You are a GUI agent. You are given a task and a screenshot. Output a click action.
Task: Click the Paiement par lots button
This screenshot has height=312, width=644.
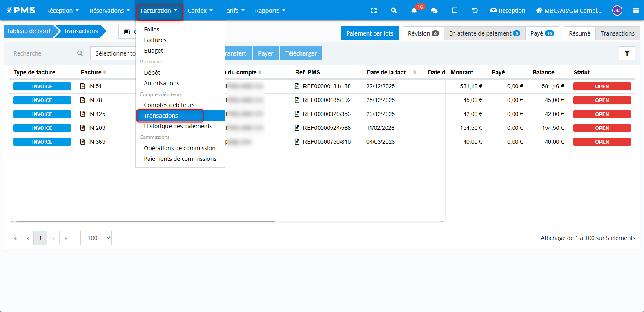pos(370,33)
